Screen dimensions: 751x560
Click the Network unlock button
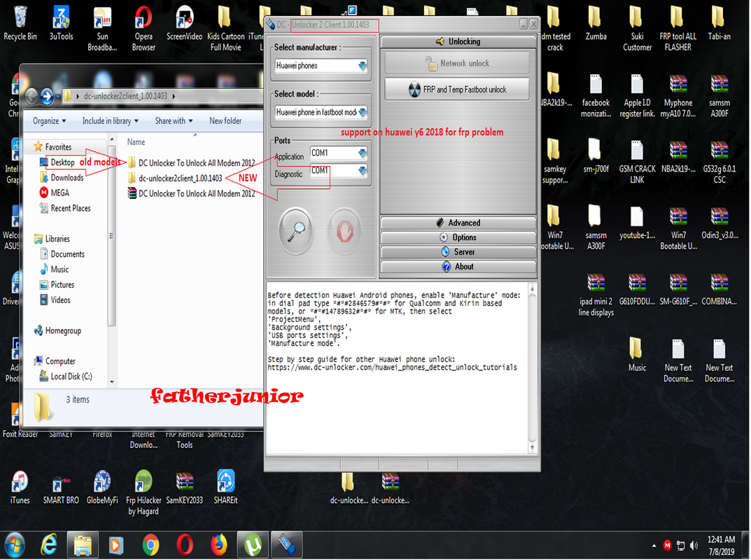coord(457,63)
